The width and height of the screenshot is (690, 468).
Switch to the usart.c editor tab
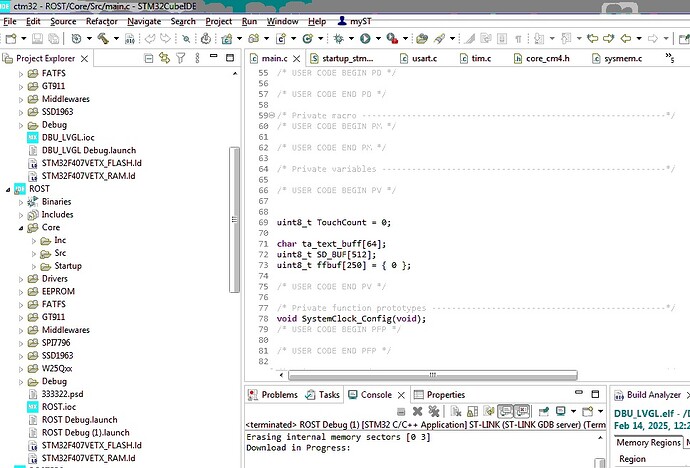pyautogui.click(x=418, y=58)
